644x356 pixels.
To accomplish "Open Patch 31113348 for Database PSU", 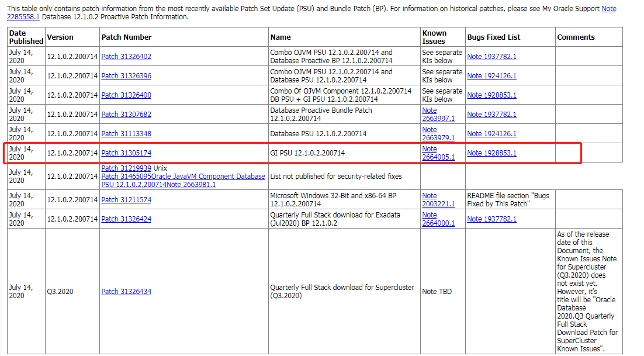I will pyautogui.click(x=126, y=134).
